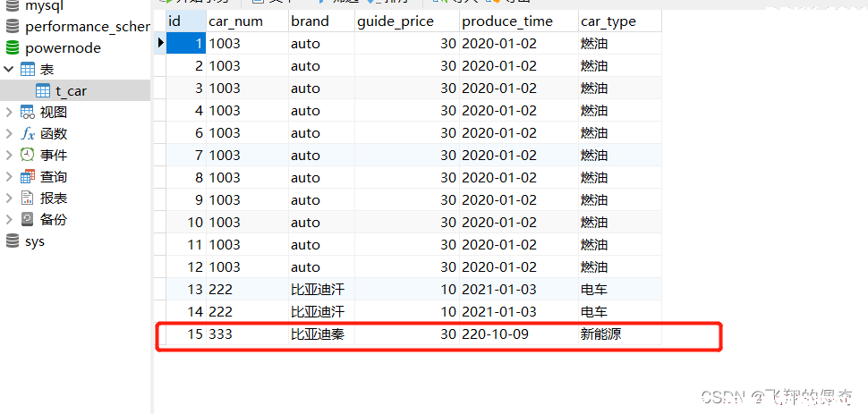The image size is (868, 414).
Task: Click the 查询 queries icon
Action: click(27, 176)
